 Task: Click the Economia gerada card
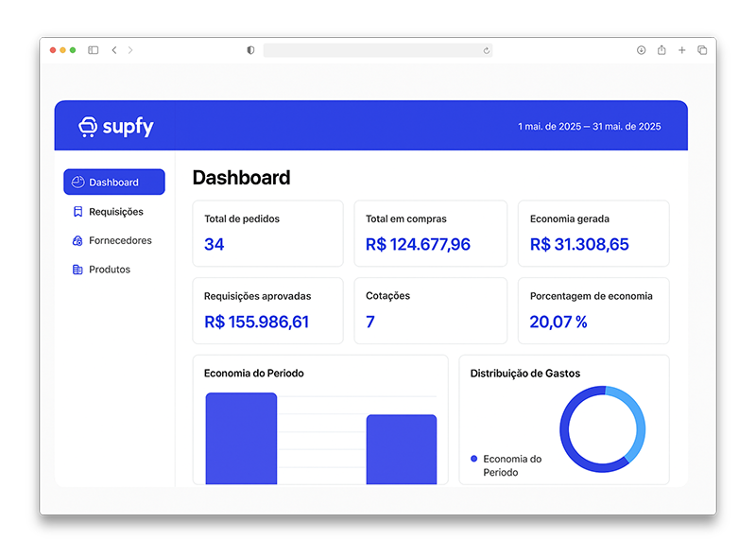click(593, 233)
